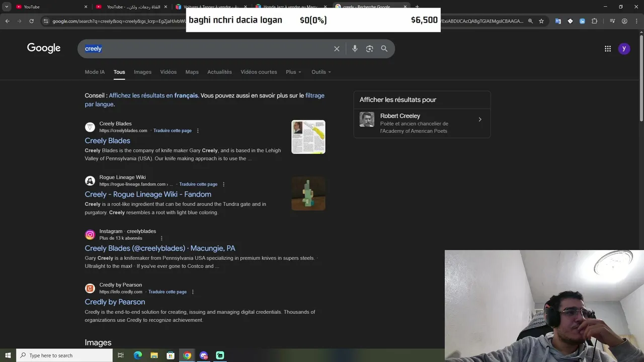Open more options for Creely Blades result
This screenshot has height=362, width=644.
198,131
